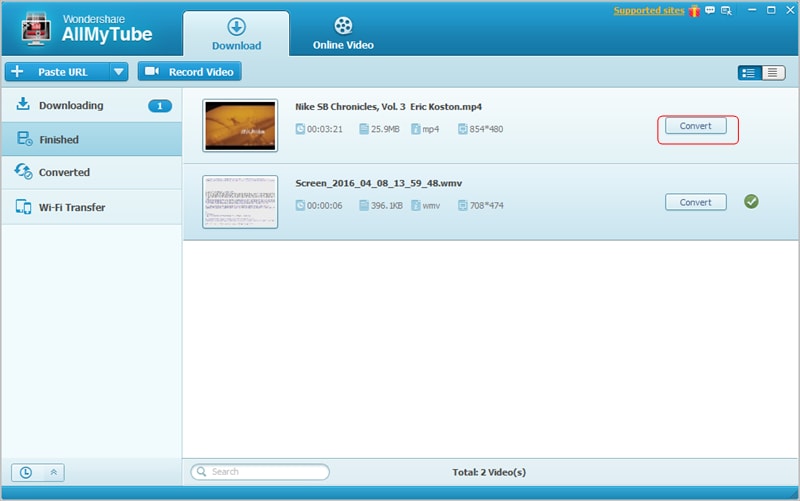Open Wi-Fi Transfer in sidebar
Viewport: 800px width, 501px height.
coord(92,207)
